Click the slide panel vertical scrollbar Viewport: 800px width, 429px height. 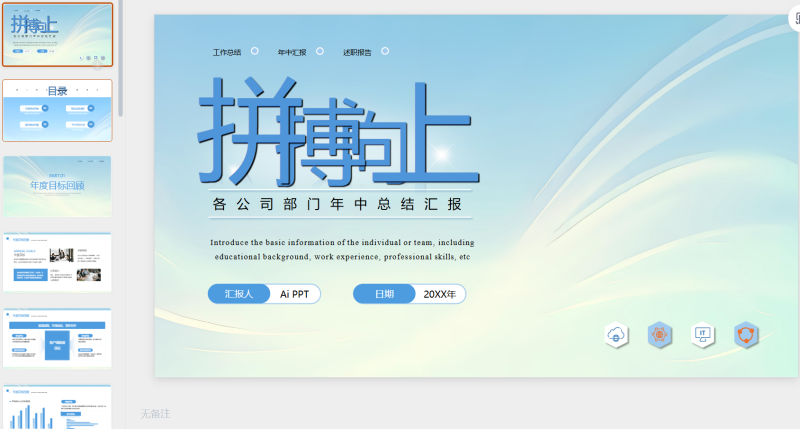click(120, 58)
